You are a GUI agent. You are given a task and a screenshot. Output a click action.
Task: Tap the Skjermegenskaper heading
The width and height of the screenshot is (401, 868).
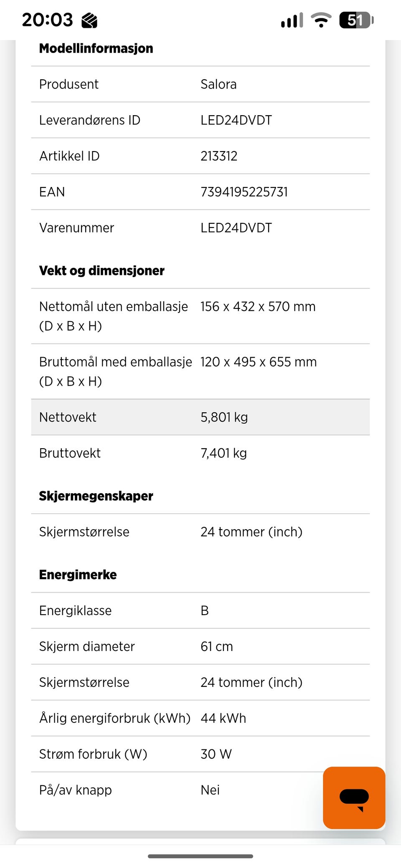click(96, 496)
